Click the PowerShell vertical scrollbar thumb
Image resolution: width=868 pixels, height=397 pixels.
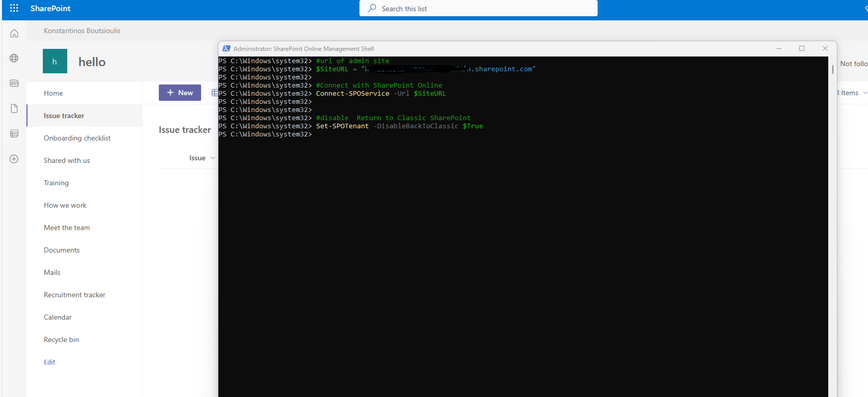pos(833,69)
